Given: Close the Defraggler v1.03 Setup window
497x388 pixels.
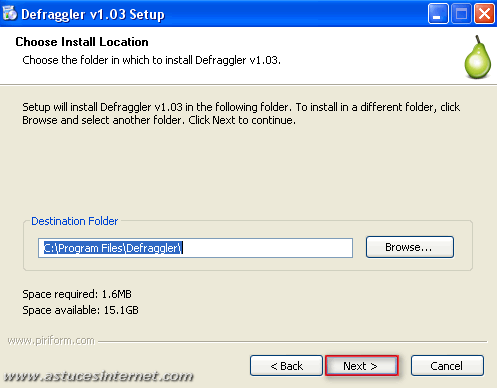Looking at the screenshot, I should [x=484, y=14].
